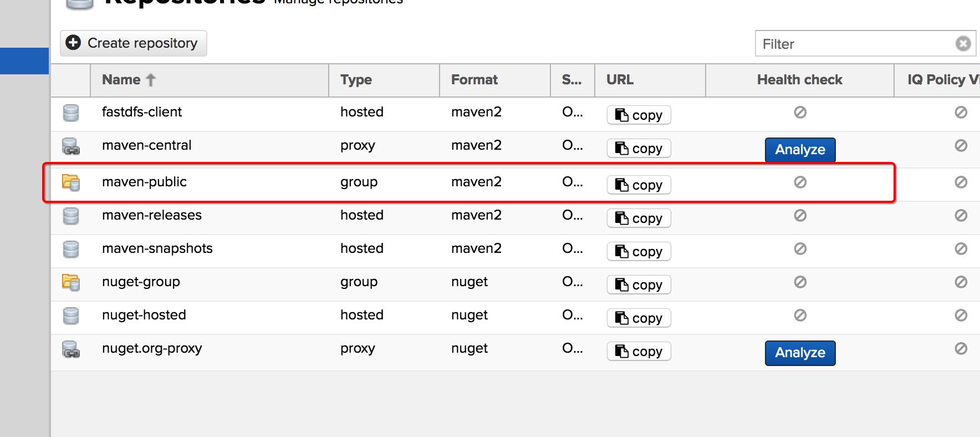The width and height of the screenshot is (980, 437).
Task: Click health check disabled icon for fastdfs-client
Action: (800, 113)
